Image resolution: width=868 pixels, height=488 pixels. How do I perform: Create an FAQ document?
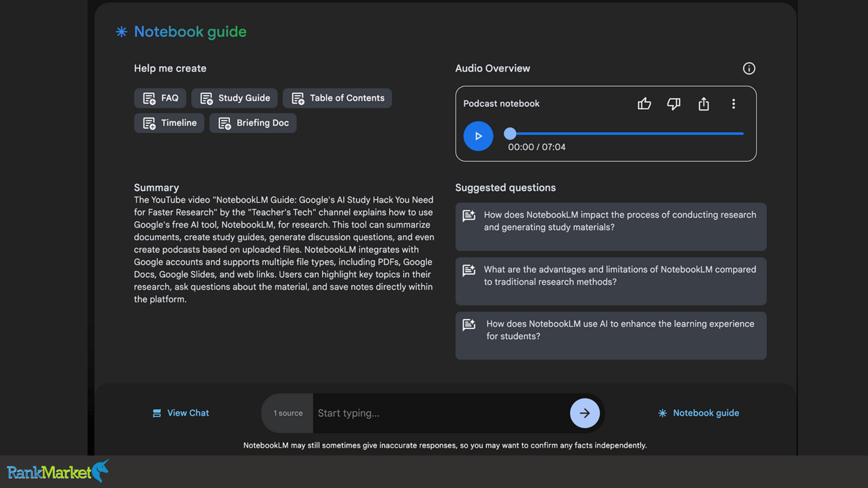click(160, 98)
